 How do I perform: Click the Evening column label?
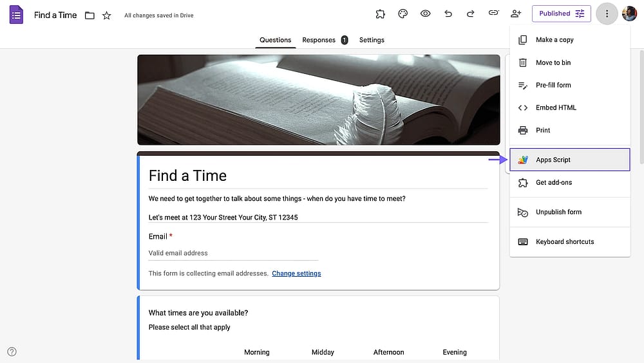455,352
